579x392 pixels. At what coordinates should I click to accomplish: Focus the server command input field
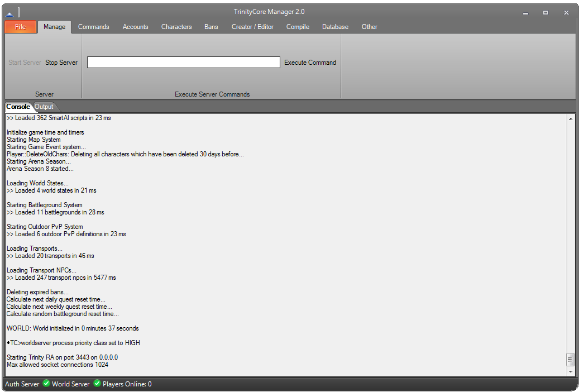[184, 62]
